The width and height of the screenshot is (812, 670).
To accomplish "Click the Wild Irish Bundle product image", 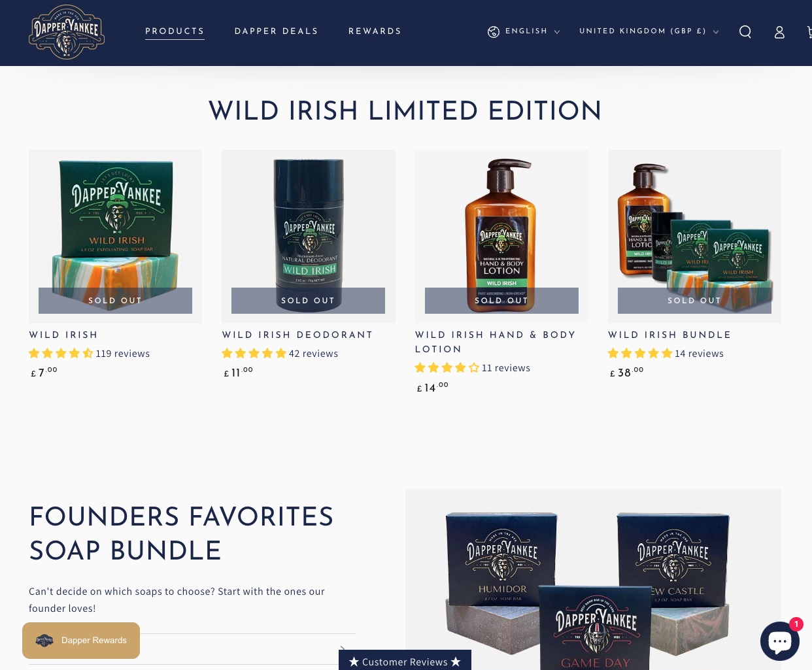I will [694, 236].
